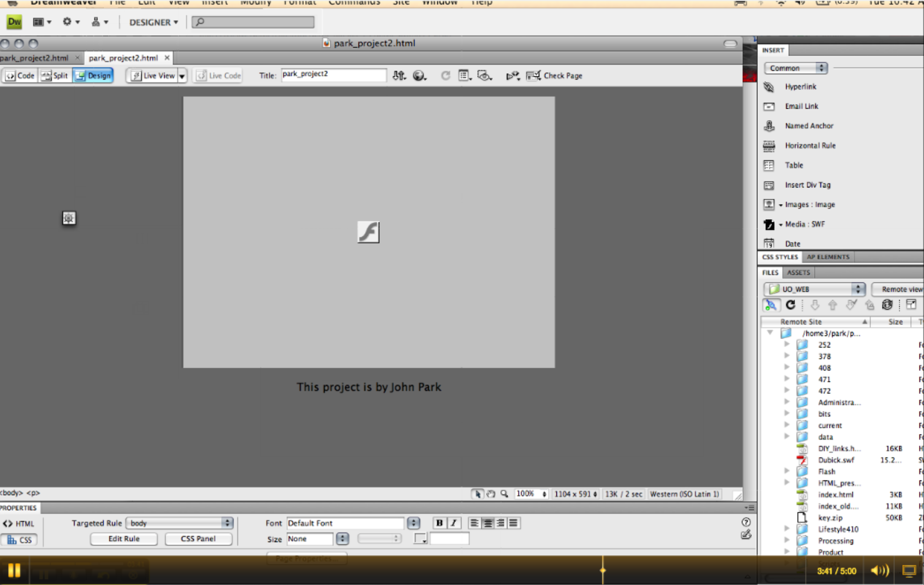Screen dimensions: 924x585
Task: Click the Put files up arrow icon
Action: [833, 305]
